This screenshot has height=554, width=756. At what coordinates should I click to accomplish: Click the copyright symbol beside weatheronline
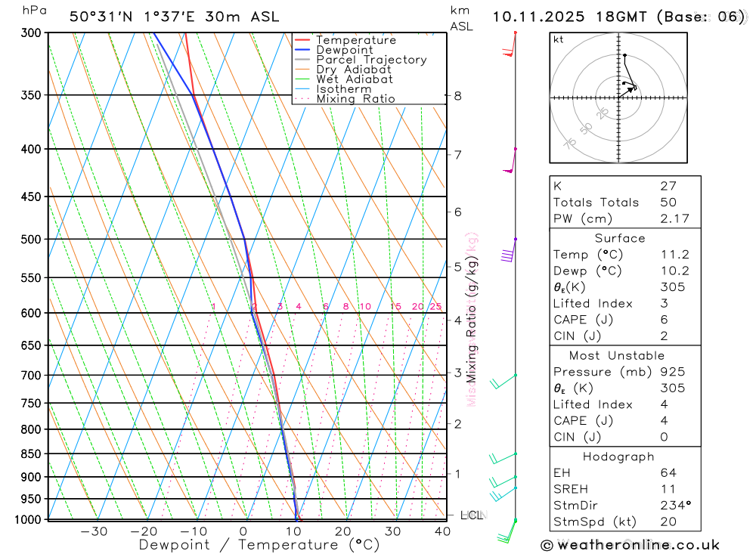click(547, 546)
